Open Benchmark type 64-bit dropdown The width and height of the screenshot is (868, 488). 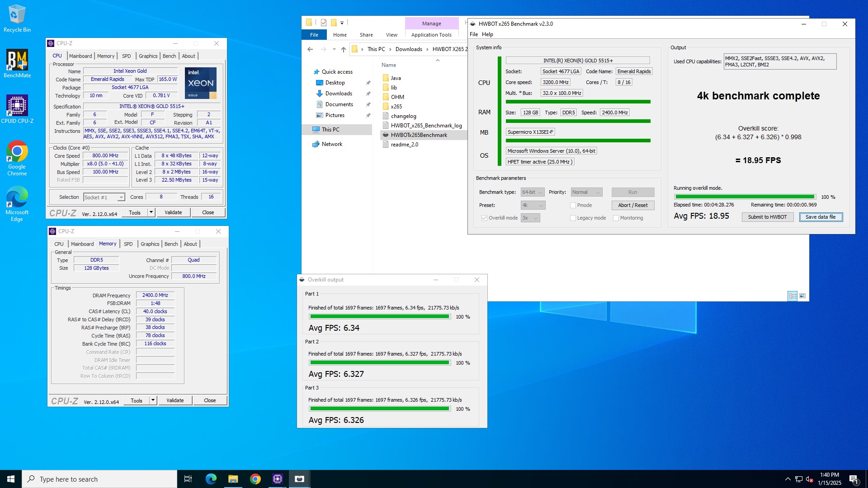(533, 192)
